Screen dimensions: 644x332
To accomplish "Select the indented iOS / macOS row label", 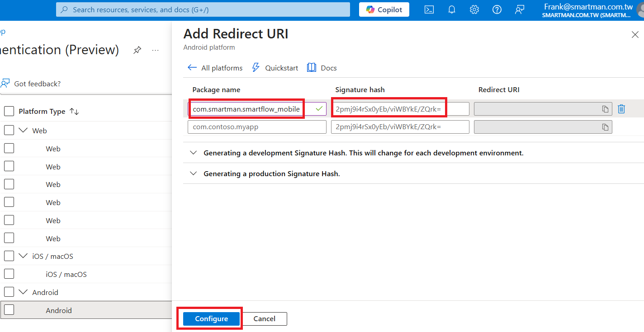I will [66, 274].
